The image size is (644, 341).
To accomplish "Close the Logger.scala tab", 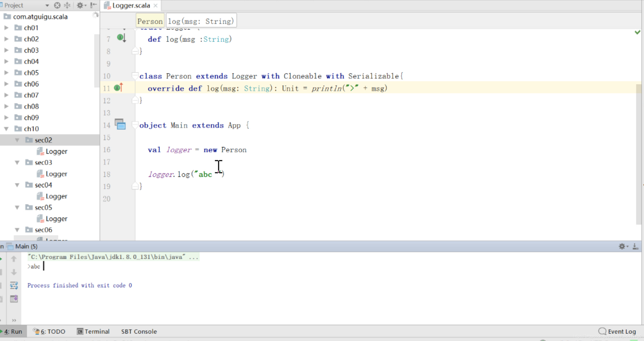I will tap(156, 5).
